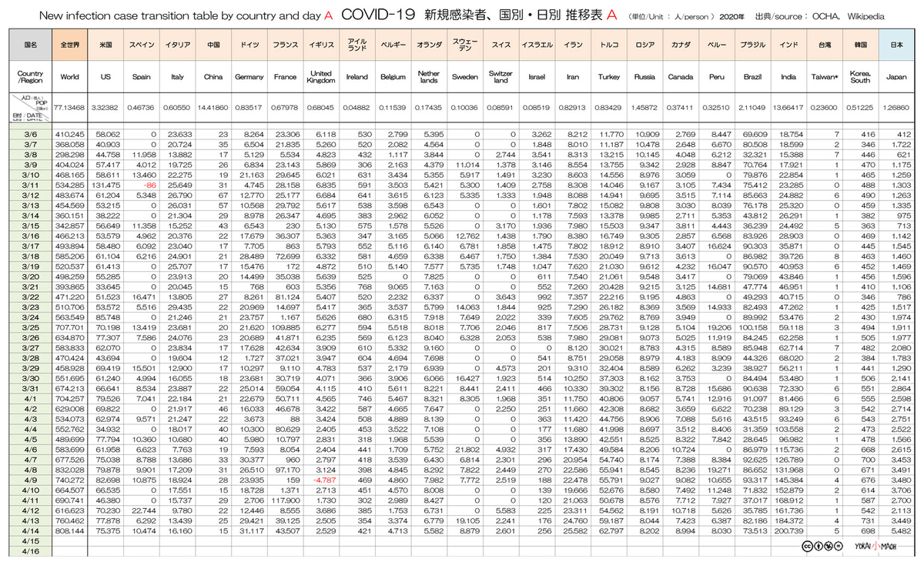
Task: Click the empty '4/15' date row label
Action: tap(30, 541)
